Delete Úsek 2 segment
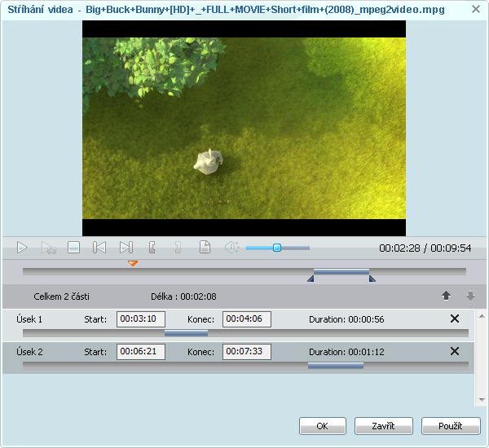Image resolution: width=489 pixels, height=448 pixels. pyautogui.click(x=455, y=351)
